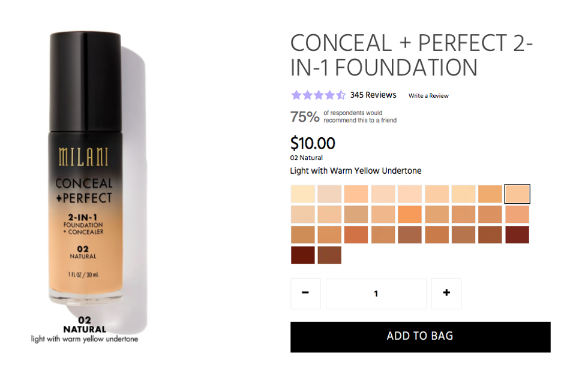Select the eighth swatch in top row

pos(490,194)
